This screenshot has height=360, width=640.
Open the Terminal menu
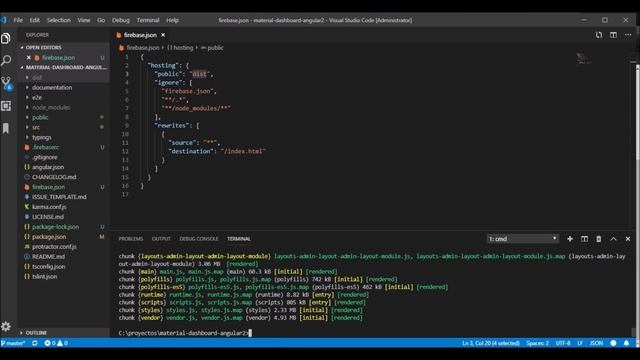coord(148,20)
